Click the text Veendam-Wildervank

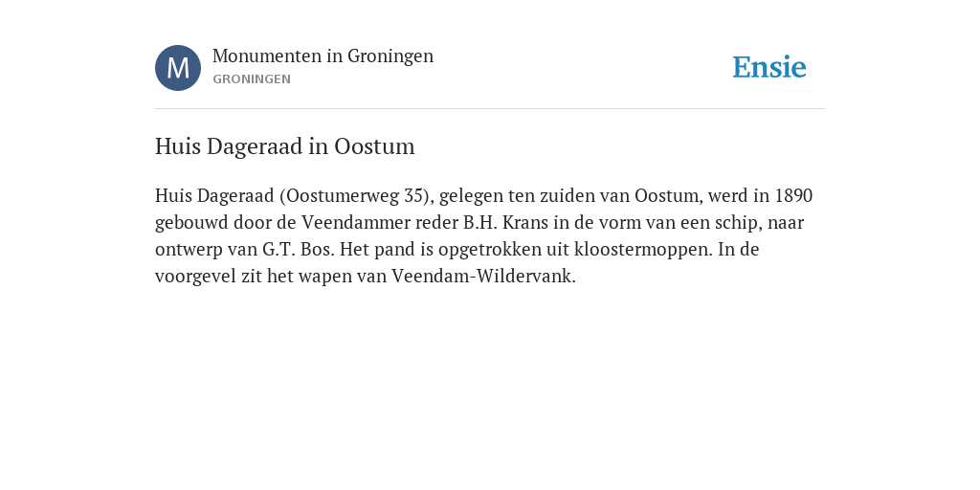[x=483, y=277]
